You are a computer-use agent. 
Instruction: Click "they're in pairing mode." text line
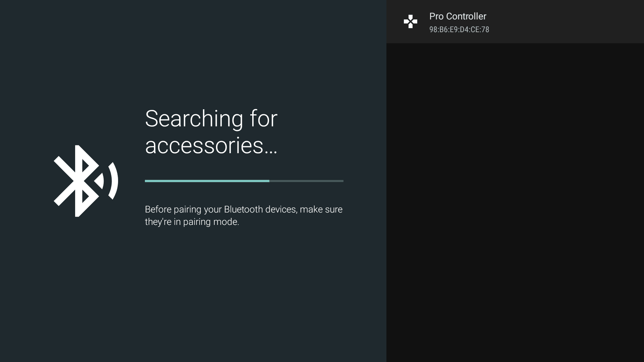192,222
